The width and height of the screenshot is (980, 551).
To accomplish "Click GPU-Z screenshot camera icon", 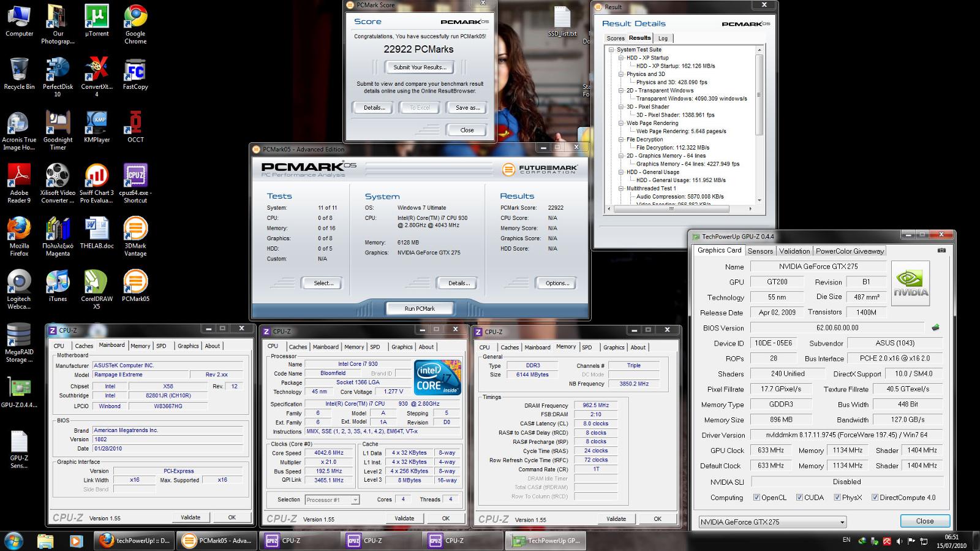I will 941,250.
